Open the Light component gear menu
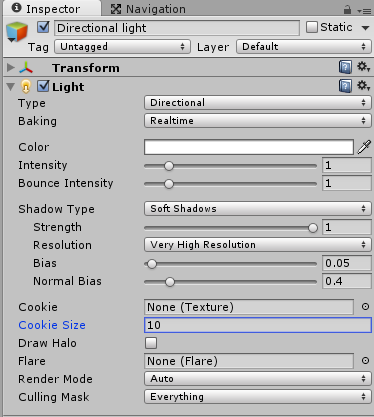The width and height of the screenshot is (374, 417). click(x=364, y=86)
